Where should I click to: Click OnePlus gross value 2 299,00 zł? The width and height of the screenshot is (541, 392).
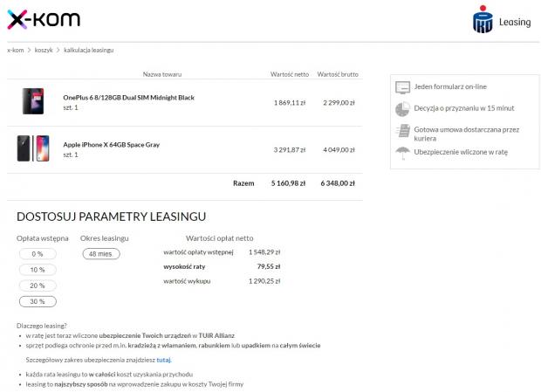click(339, 103)
